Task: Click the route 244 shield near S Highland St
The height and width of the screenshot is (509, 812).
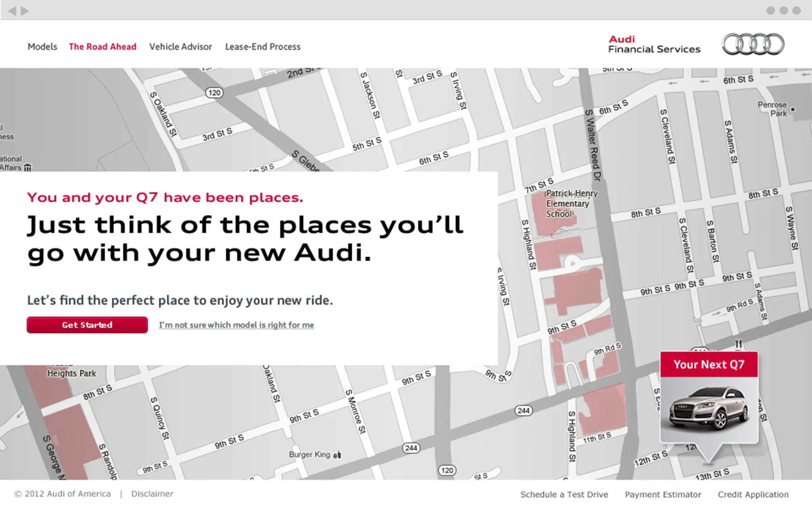Action: pos(523,411)
